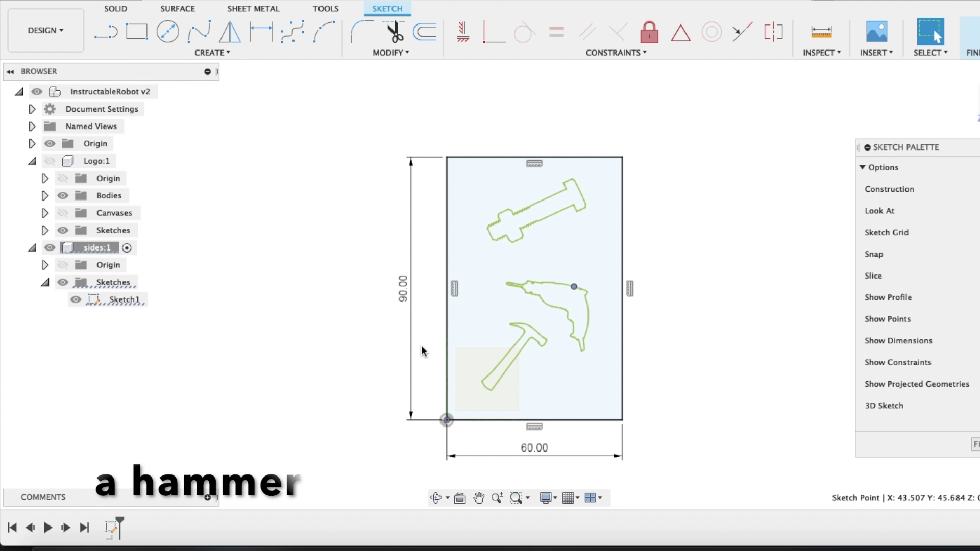Open the Insert image icon
The image size is (980, 551).
pos(876,32)
